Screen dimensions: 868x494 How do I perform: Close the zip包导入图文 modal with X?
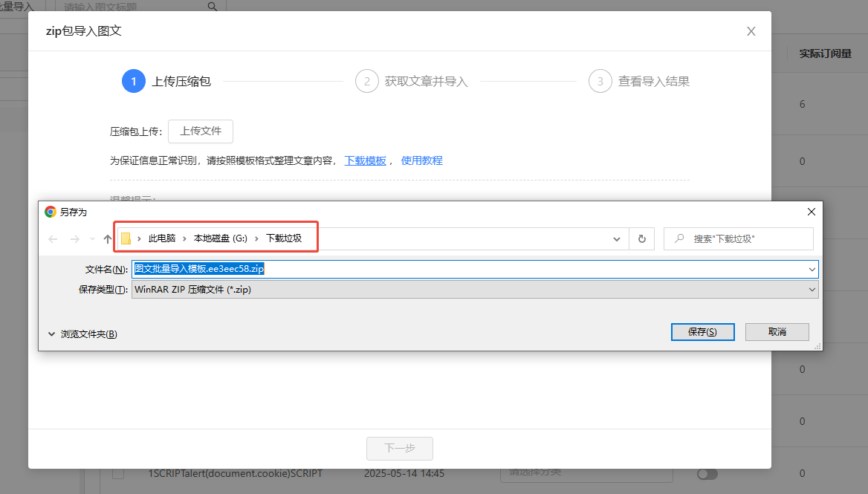coord(751,31)
